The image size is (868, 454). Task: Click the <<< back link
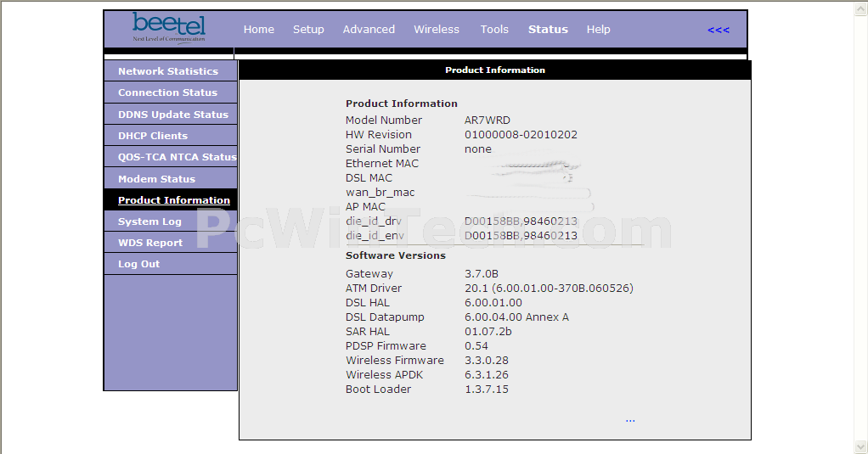tap(719, 30)
